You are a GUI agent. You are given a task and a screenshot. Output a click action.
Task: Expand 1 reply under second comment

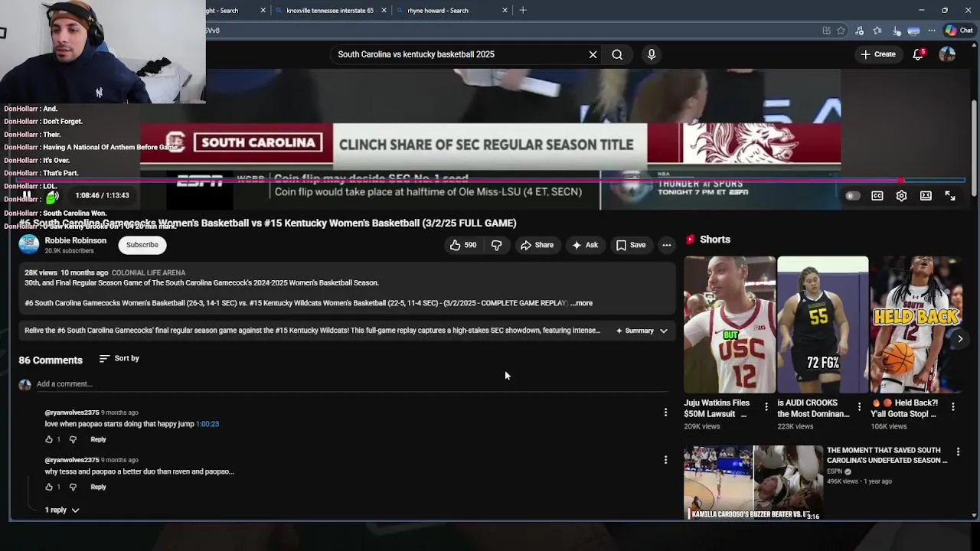[x=61, y=510]
